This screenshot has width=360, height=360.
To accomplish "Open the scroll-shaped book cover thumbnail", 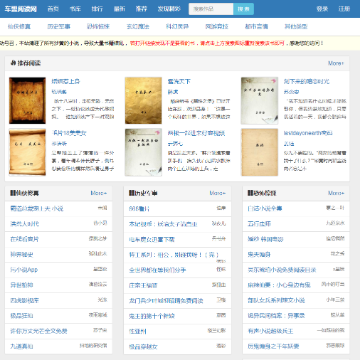I will [27, 152].
